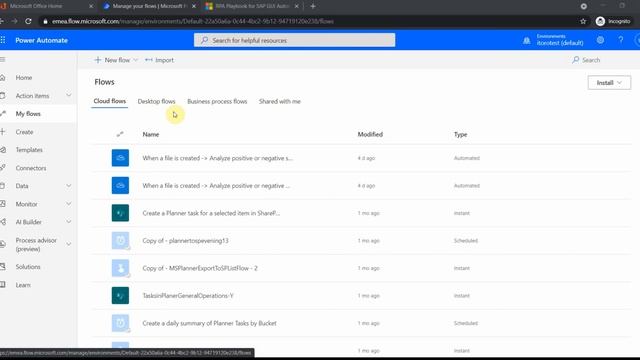Open the help question mark icon
Viewport: 640px width, 360px height.
pos(620,40)
